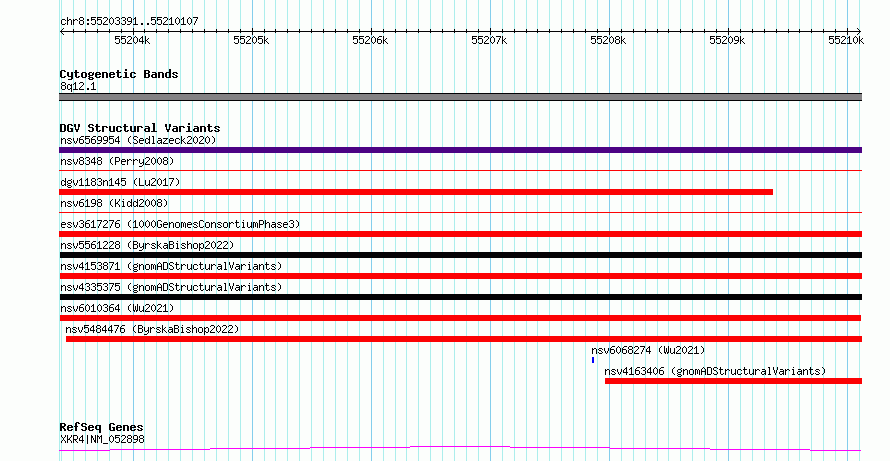The height and width of the screenshot is (461, 890).
Task: Click the 55209k ruler tick label
Action: [728, 40]
